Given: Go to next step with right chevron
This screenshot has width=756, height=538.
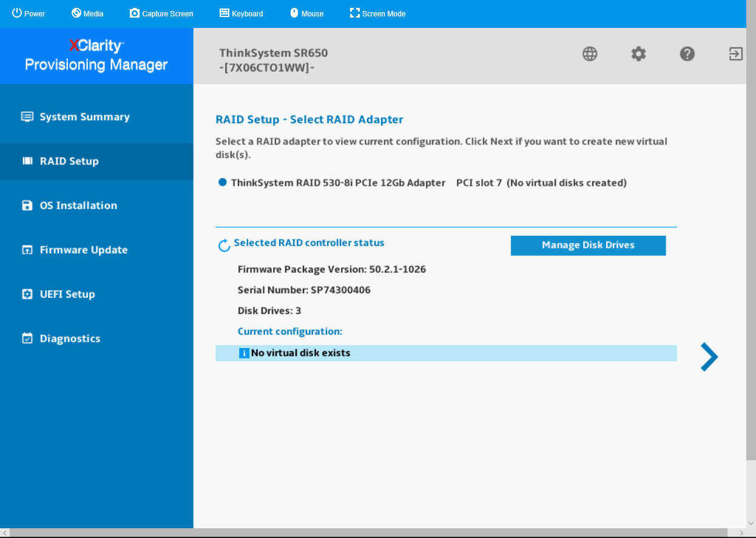Looking at the screenshot, I should tap(709, 357).
